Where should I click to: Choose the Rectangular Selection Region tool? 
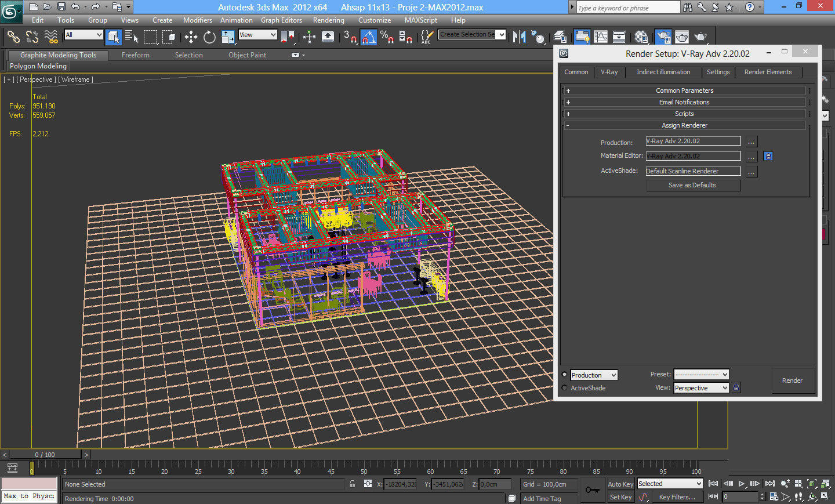click(150, 37)
